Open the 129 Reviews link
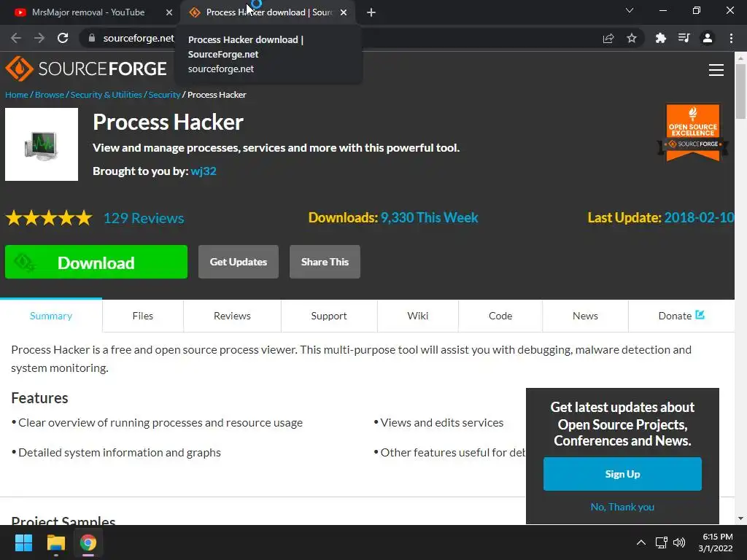747x560 pixels. 144,218
